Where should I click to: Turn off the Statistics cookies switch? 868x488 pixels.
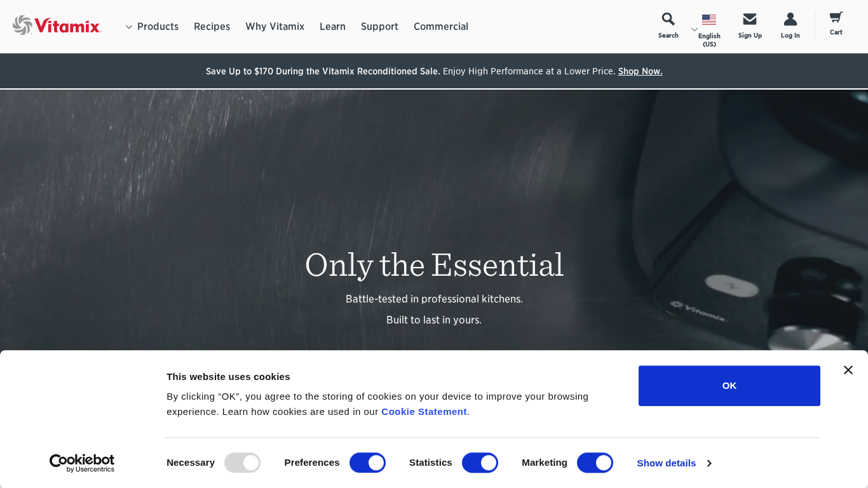(480, 463)
